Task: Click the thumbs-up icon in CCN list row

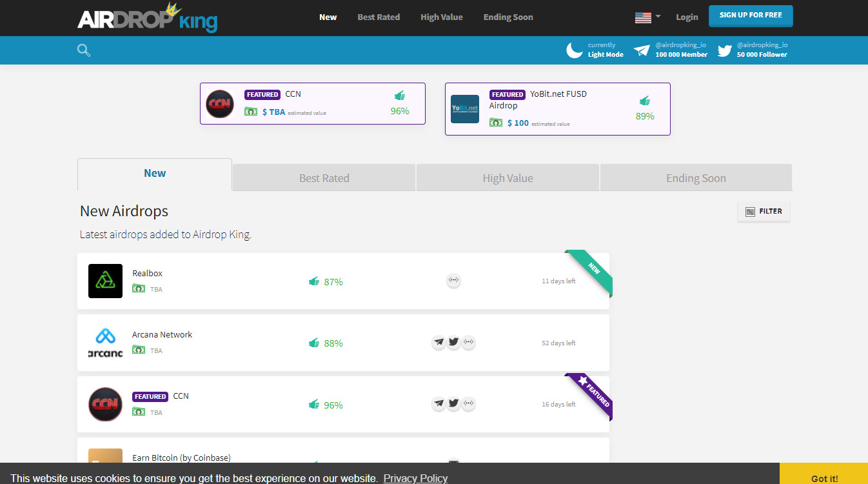Action: coord(314,405)
